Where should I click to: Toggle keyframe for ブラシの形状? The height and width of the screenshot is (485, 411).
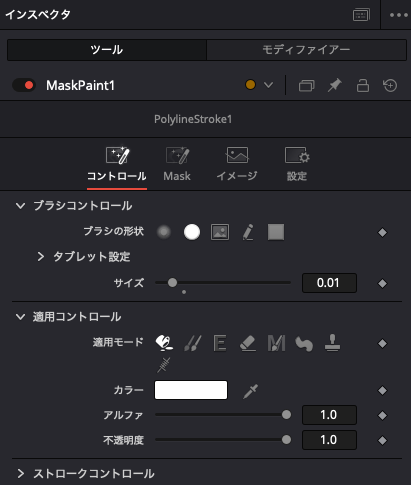pos(382,232)
